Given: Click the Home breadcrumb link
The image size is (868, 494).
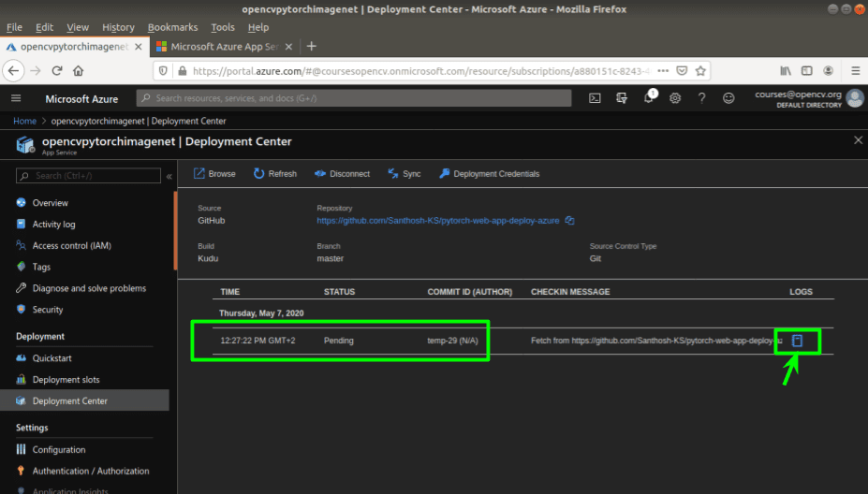Looking at the screenshot, I should click(x=25, y=121).
